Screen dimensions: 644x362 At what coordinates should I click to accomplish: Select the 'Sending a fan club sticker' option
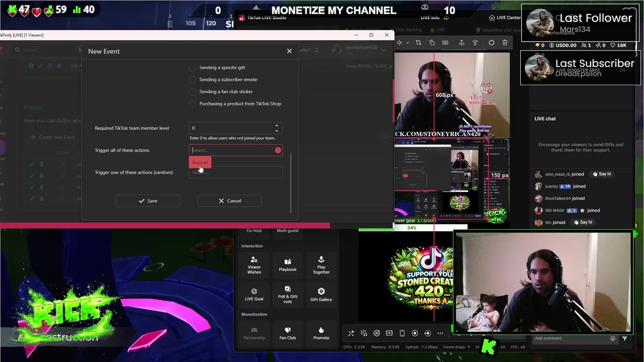[x=192, y=92]
